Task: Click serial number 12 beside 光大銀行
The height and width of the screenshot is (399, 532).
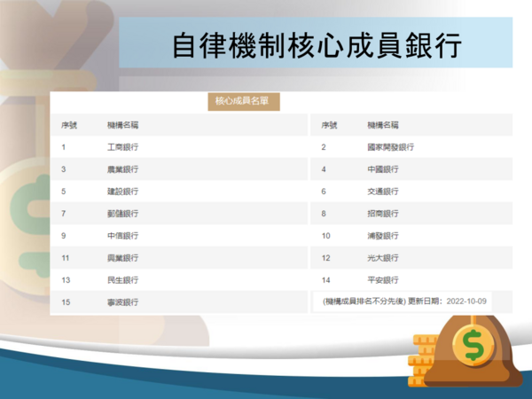Action: (x=325, y=258)
